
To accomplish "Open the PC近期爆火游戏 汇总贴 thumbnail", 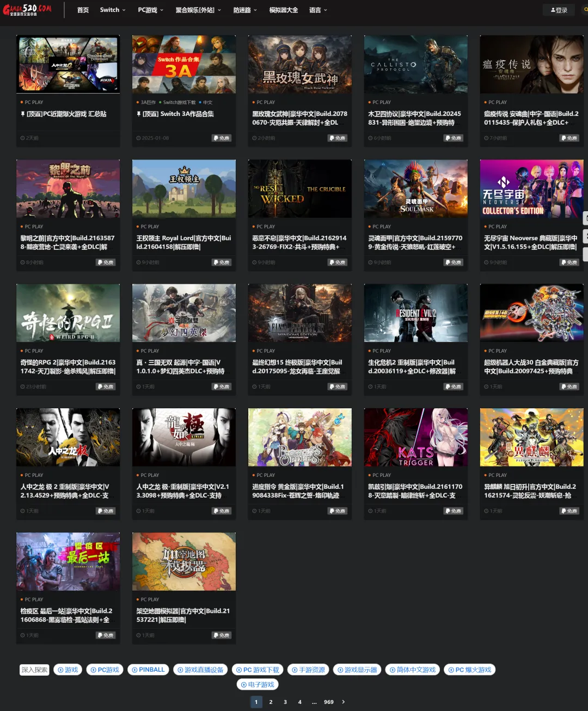I will (x=68, y=64).
